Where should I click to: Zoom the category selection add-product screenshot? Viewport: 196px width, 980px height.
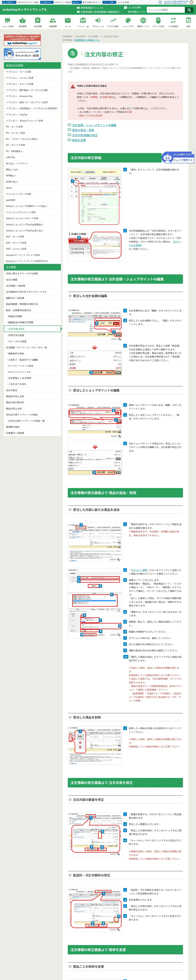(x=115, y=635)
